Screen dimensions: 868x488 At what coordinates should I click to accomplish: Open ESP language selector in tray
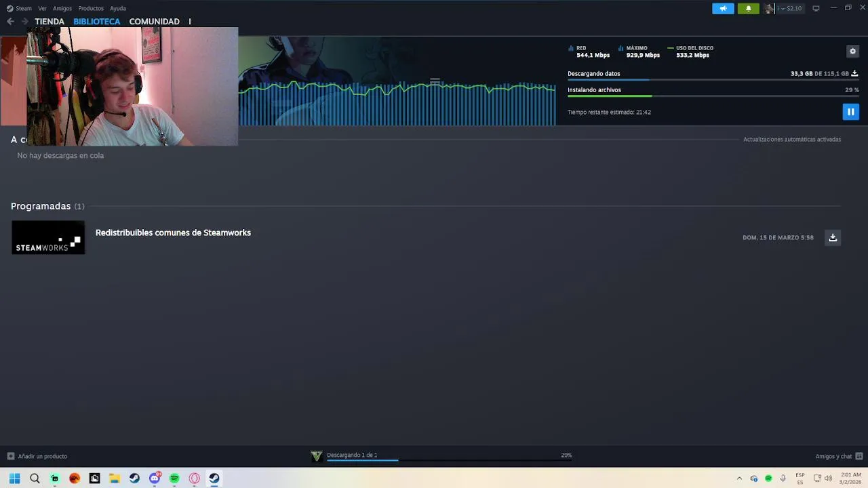click(x=800, y=479)
